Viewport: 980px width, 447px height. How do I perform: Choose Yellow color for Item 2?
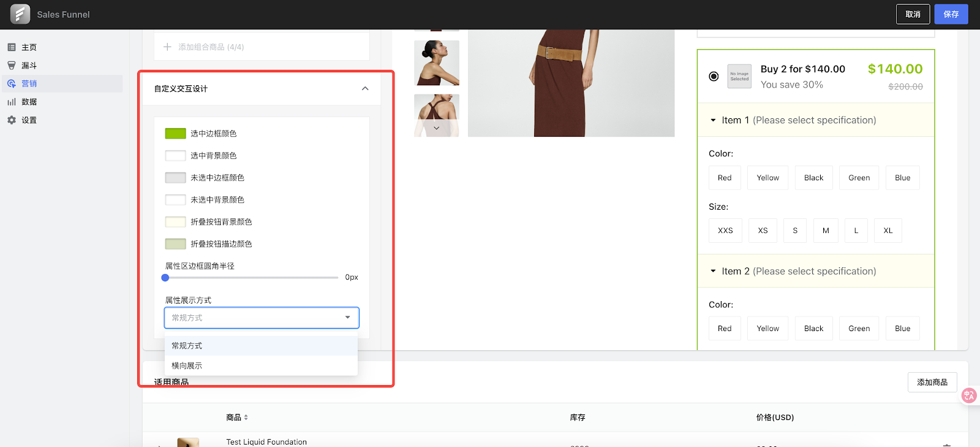pyautogui.click(x=768, y=329)
